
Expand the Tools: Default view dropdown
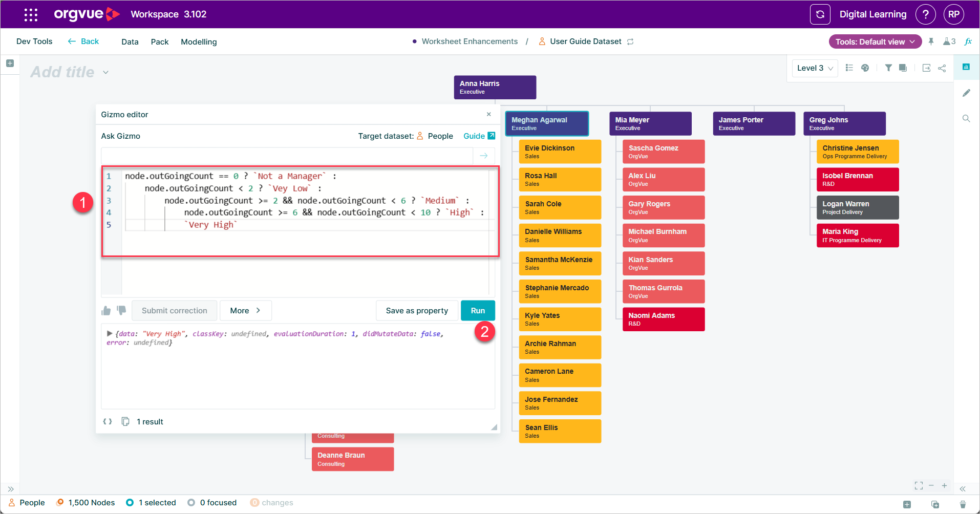click(875, 41)
